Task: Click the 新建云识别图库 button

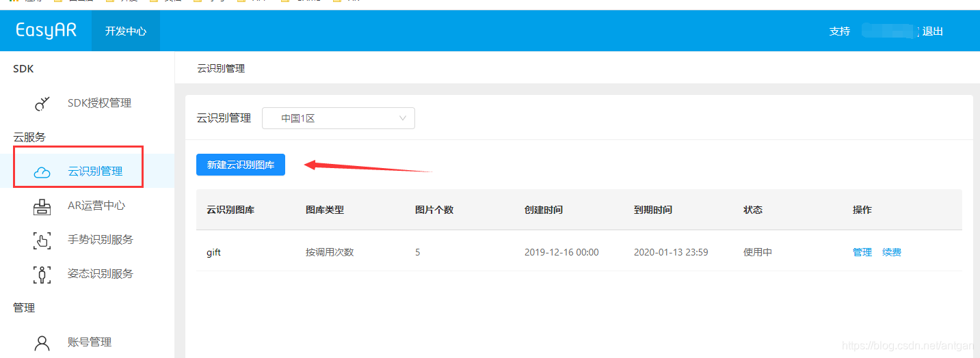Action: pos(241,165)
